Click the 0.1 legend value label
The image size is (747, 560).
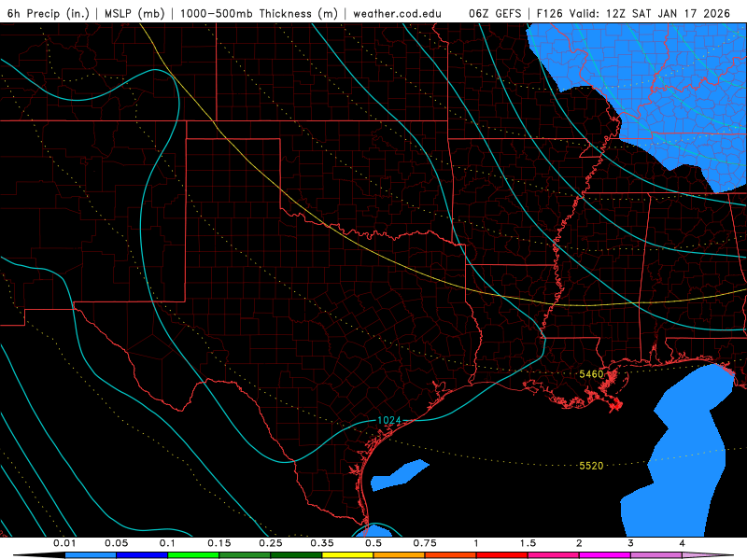click(x=168, y=543)
